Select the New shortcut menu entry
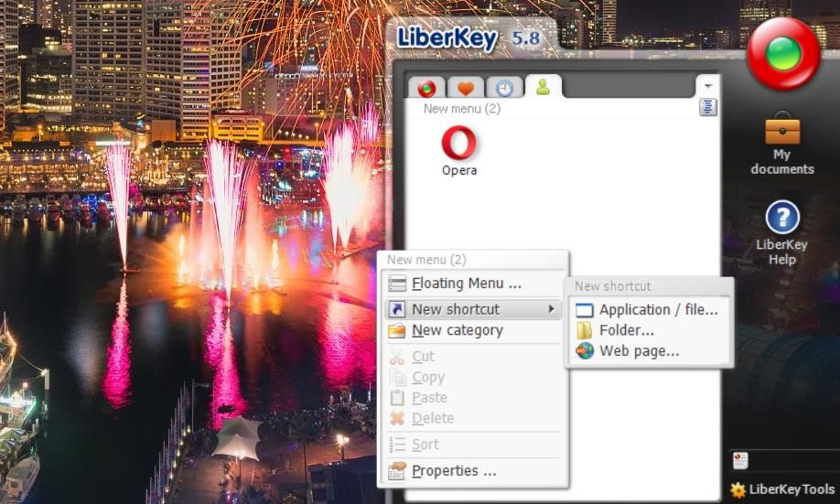This screenshot has width=840, height=504. point(473,309)
